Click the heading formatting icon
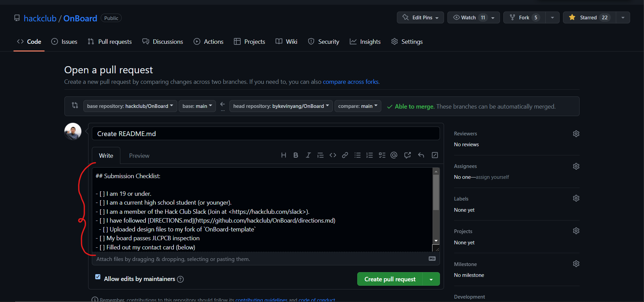This screenshot has width=644, height=302. (x=284, y=155)
